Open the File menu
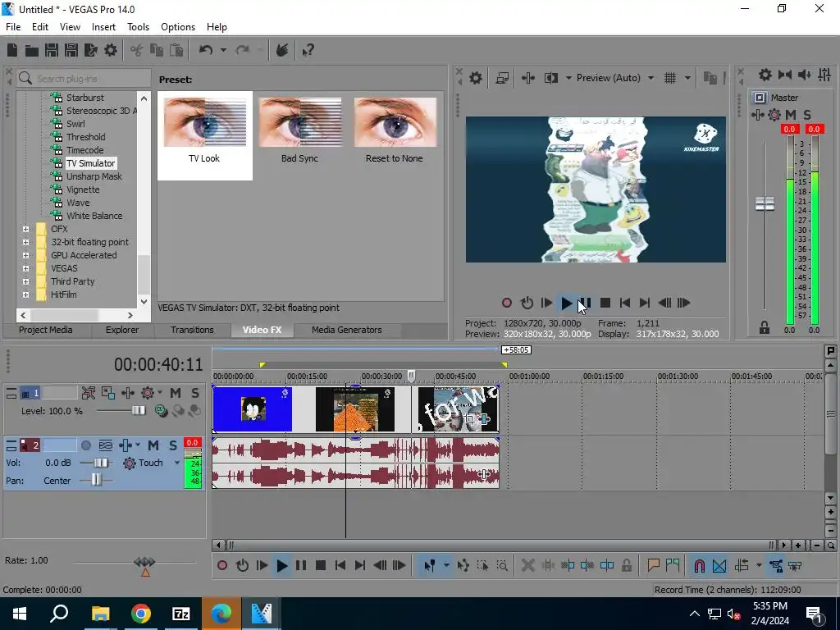The height and width of the screenshot is (630, 840). pyautogui.click(x=13, y=27)
